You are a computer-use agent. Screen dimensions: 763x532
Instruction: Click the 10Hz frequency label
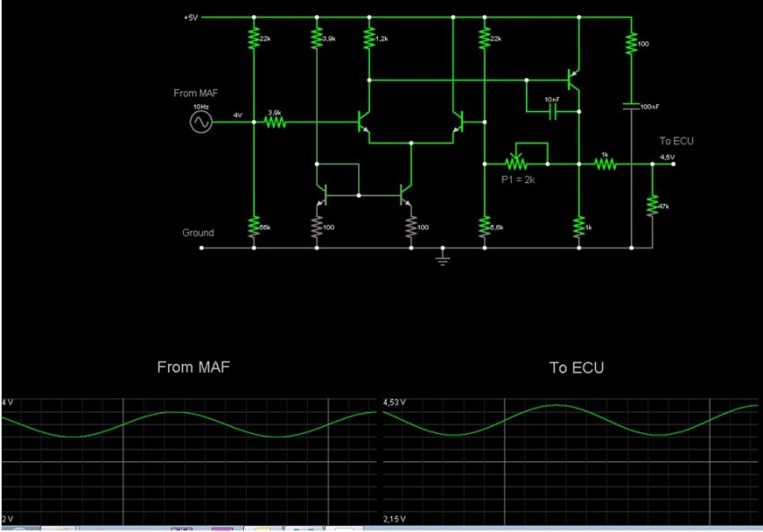[201, 107]
